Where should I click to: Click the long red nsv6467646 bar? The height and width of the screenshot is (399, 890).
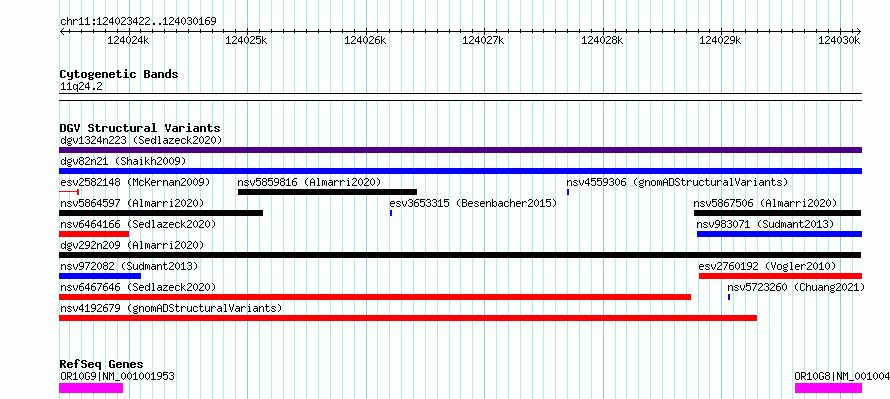[x=375, y=297]
